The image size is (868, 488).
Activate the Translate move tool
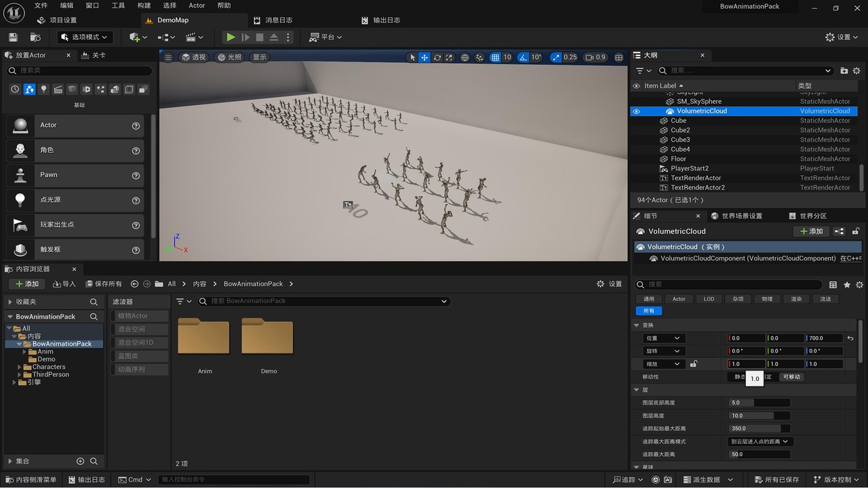coord(425,58)
